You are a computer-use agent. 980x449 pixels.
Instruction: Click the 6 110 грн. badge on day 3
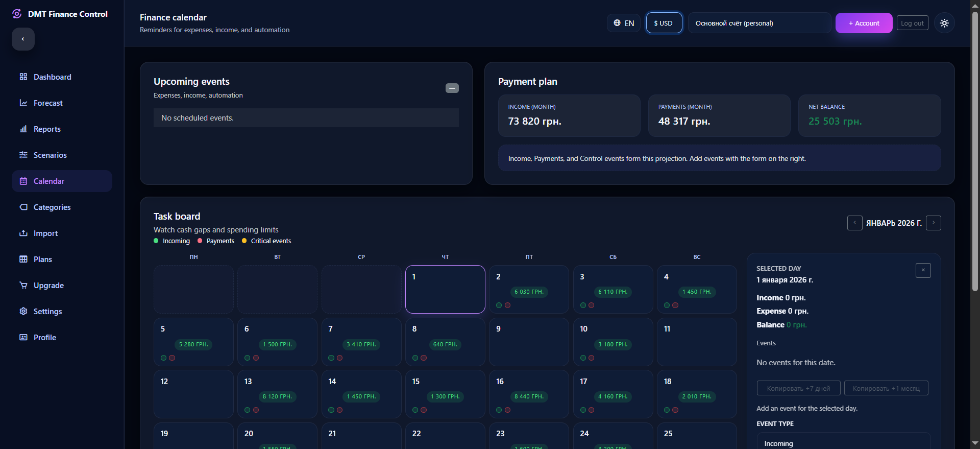pos(613,292)
